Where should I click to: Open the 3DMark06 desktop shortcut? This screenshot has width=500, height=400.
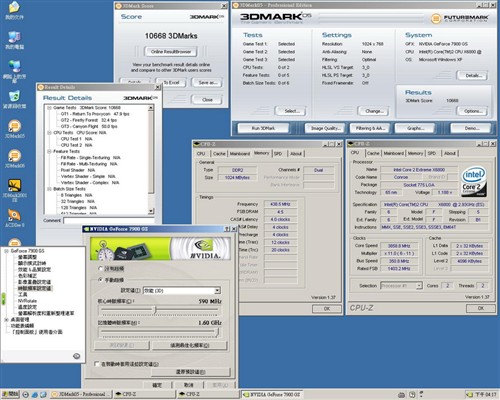(14, 159)
